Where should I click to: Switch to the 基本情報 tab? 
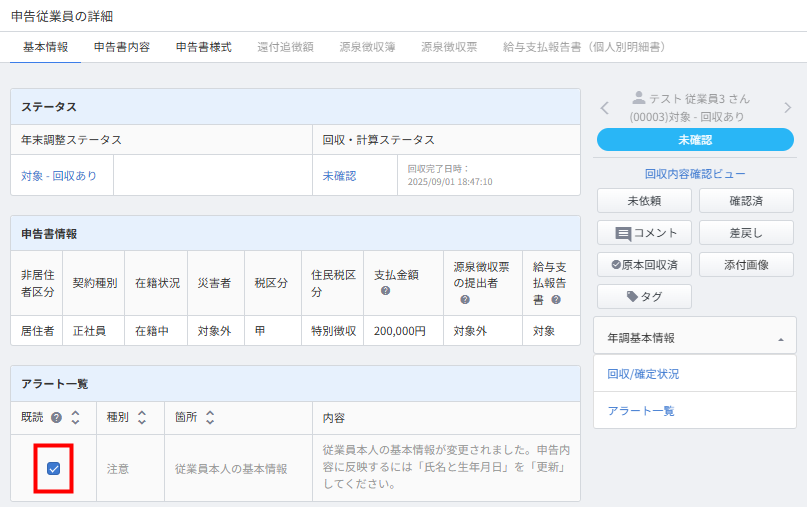[45, 47]
